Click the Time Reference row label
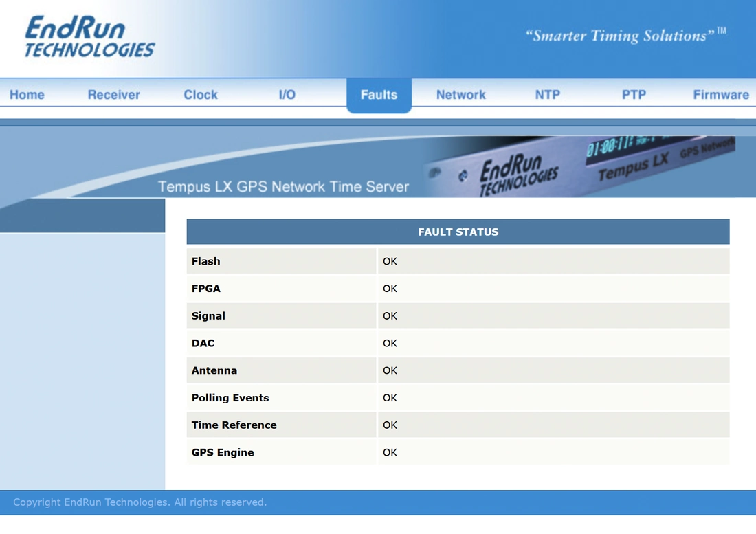756x534 pixels. pyautogui.click(x=234, y=425)
